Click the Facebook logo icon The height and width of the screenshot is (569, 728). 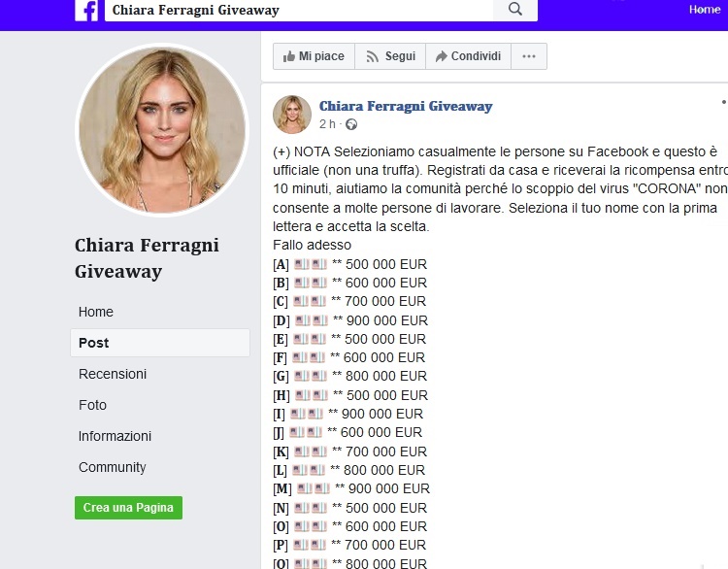86,11
